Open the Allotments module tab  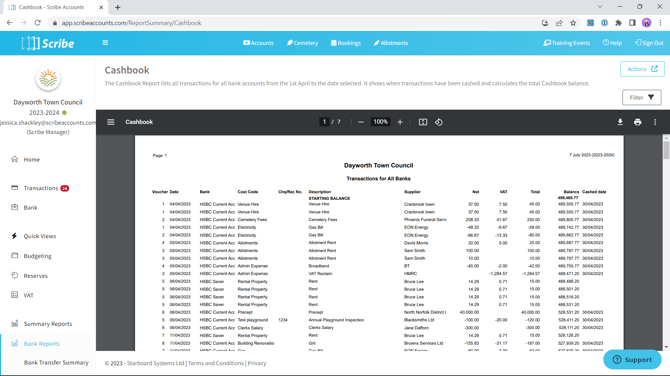[x=391, y=43]
